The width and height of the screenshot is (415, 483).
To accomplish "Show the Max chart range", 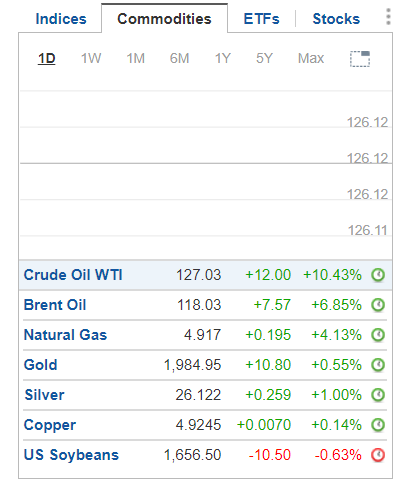I will click(311, 58).
